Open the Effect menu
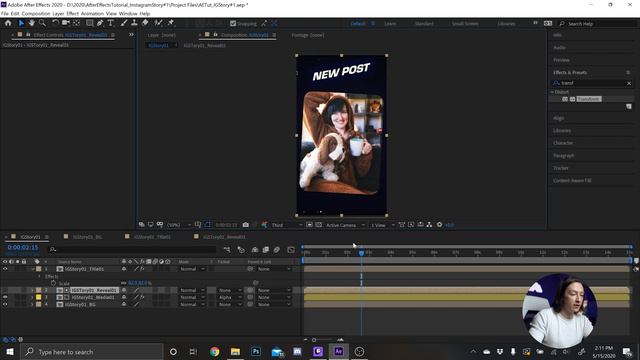The width and height of the screenshot is (640, 360). tap(72, 13)
